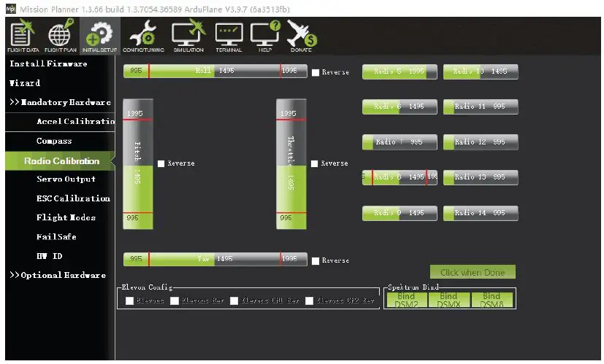Click the Throttle vertical channel bar
Screen dimensions: 604x364
coord(291,164)
